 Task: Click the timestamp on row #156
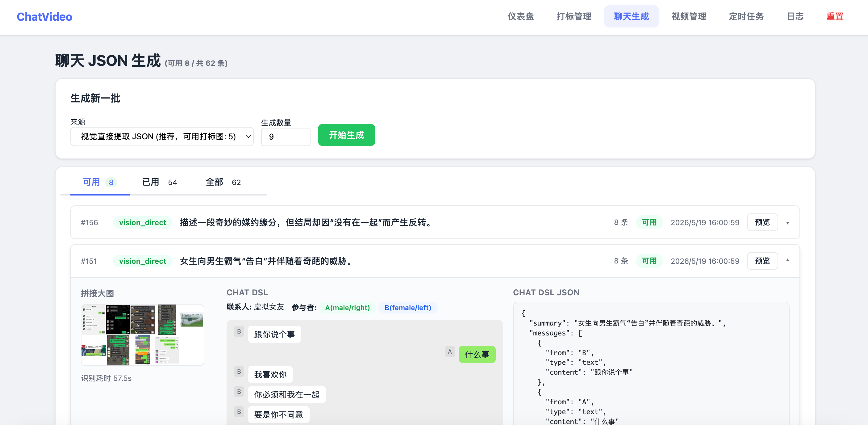click(x=705, y=222)
